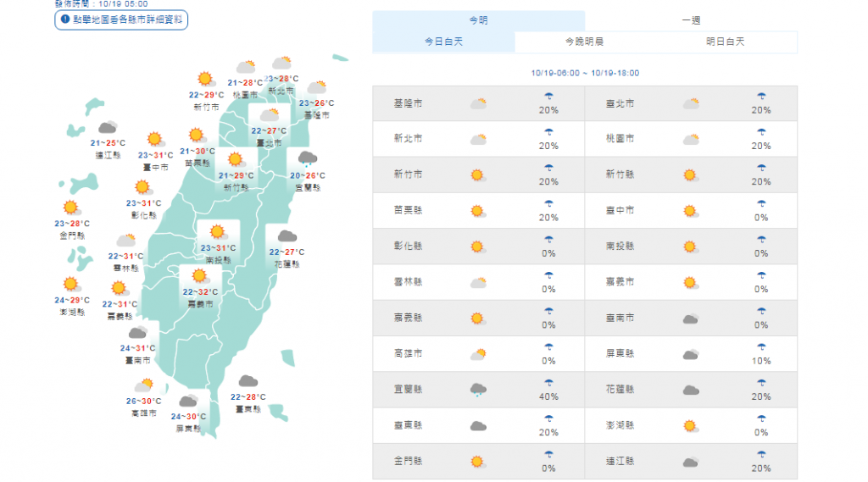Click the umbrella icon in 屏東縣 table row
This screenshot has height=482, width=868.
tap(761, 347)
